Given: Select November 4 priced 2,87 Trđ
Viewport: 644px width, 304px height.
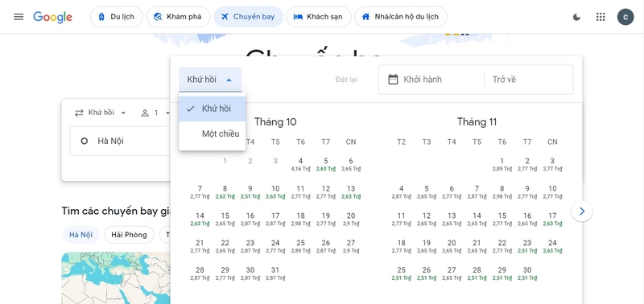Looking at the screenshot, I should pyautogui.click(x=401, y=191).
